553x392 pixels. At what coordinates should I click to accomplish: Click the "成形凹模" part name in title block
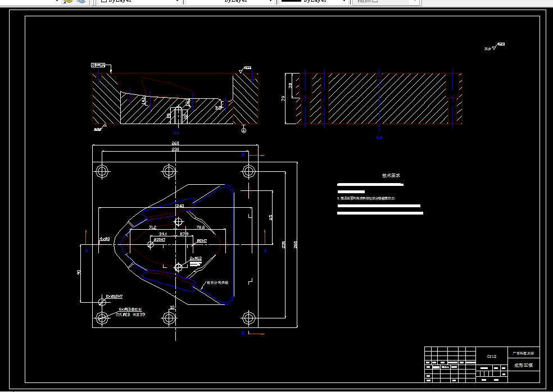(x=523, y=365)
